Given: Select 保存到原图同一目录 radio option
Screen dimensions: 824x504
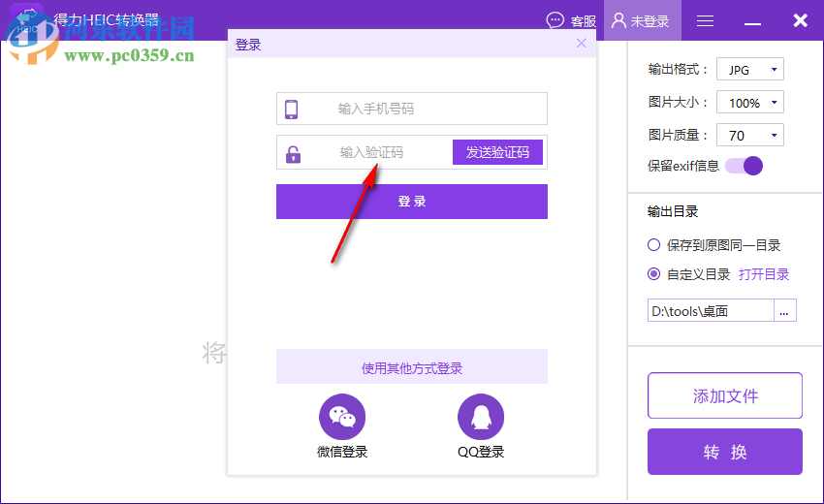Looking at the screenshot, I should (x=653, y=245).
